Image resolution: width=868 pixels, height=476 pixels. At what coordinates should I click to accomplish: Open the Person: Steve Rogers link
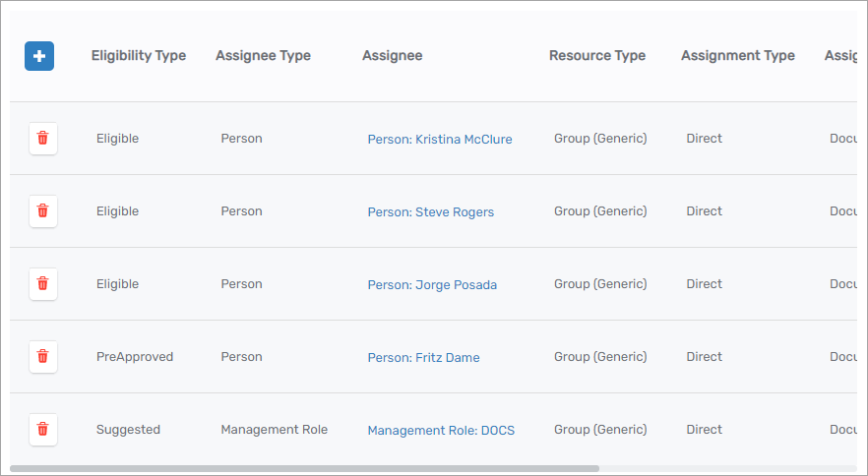point(430,212)
